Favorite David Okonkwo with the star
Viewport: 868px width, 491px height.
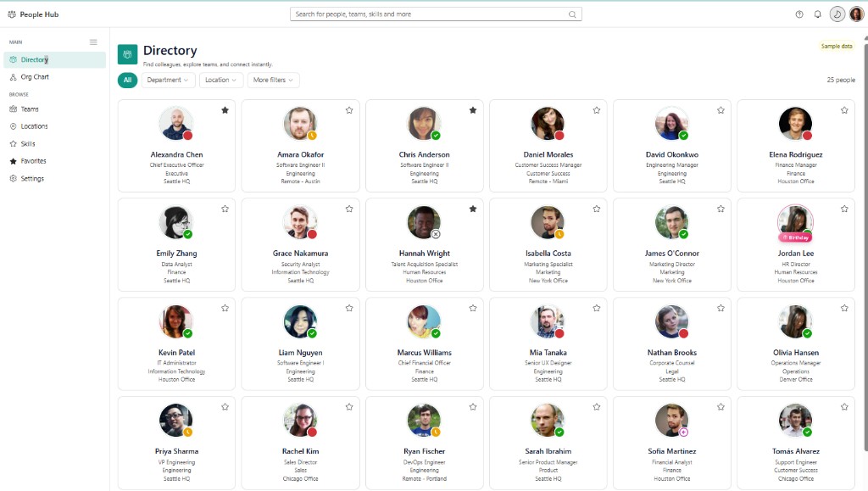pos(721,110)
